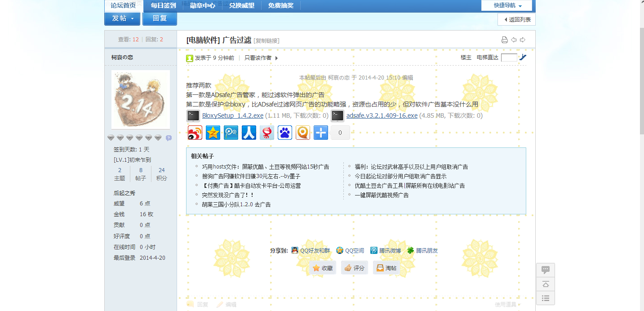
Task: Share post to Qzone star icon
Action: click(x=213, y=133)
